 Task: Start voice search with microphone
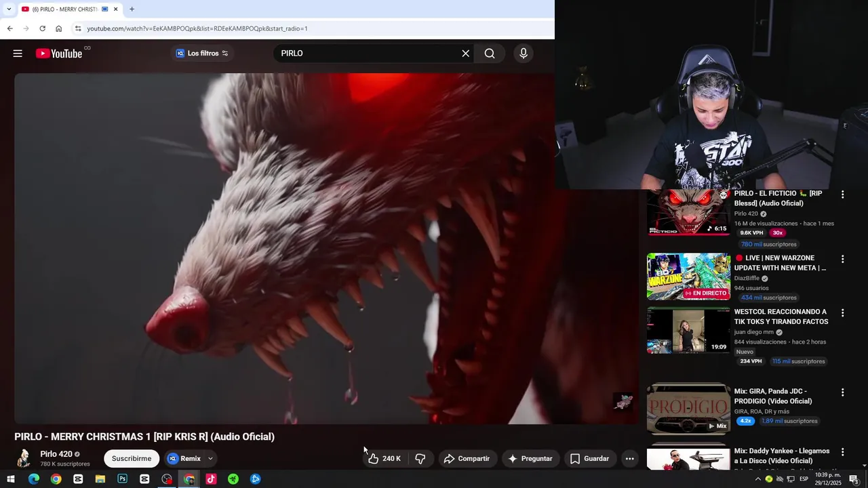[x=524, y=54]
